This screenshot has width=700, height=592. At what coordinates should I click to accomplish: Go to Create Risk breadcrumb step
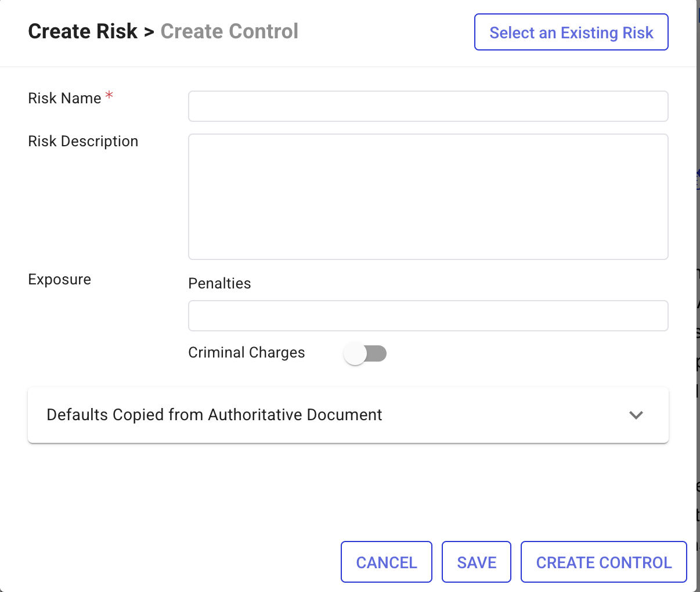coord(82,31)
